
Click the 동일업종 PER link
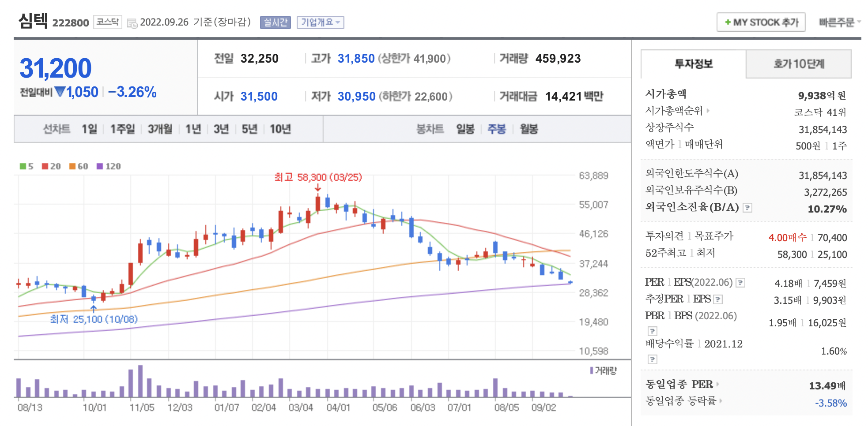[x=679, y=384]
